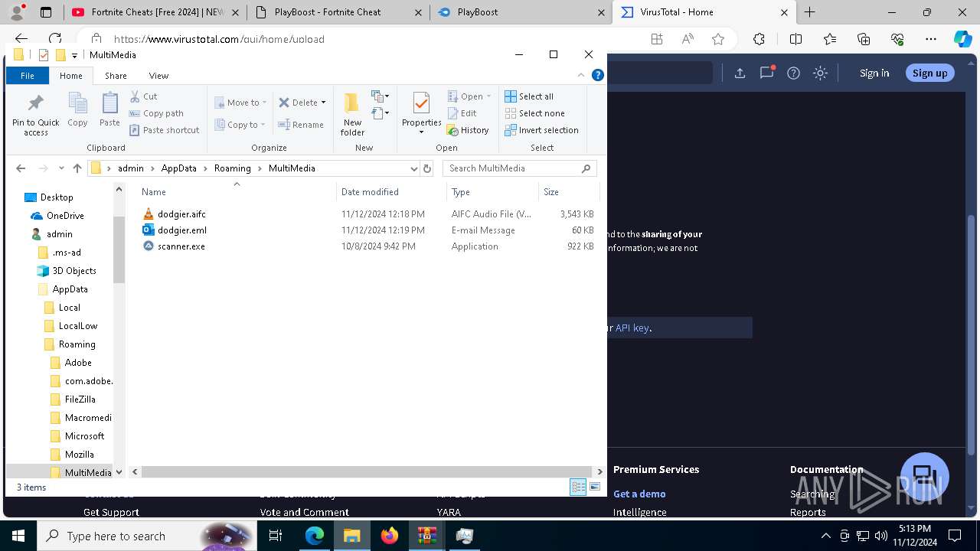
Task: Open Task View on taskbar
Action: point(276,536)
